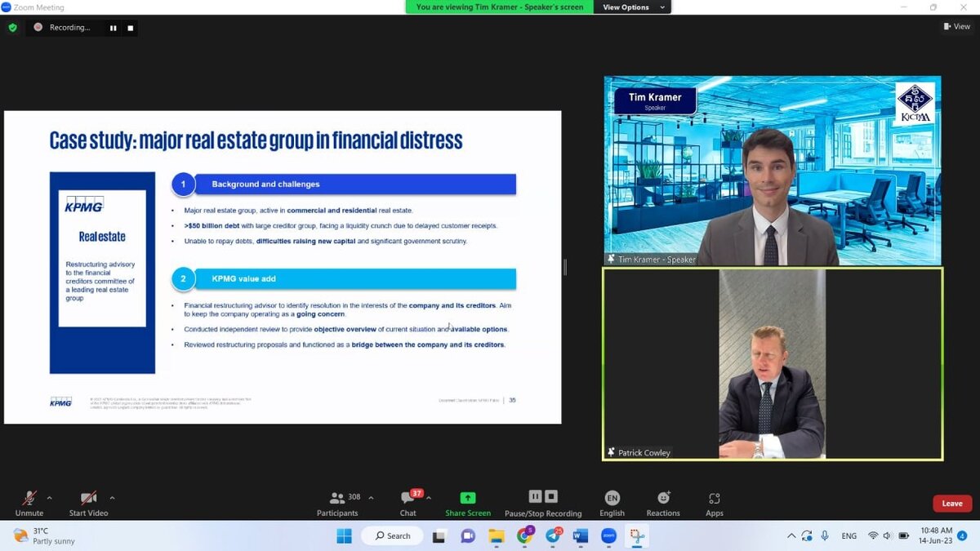980x551 pixels.
Task: Open the Snipping Tool taskbar icon
Action: pos(637,535)
